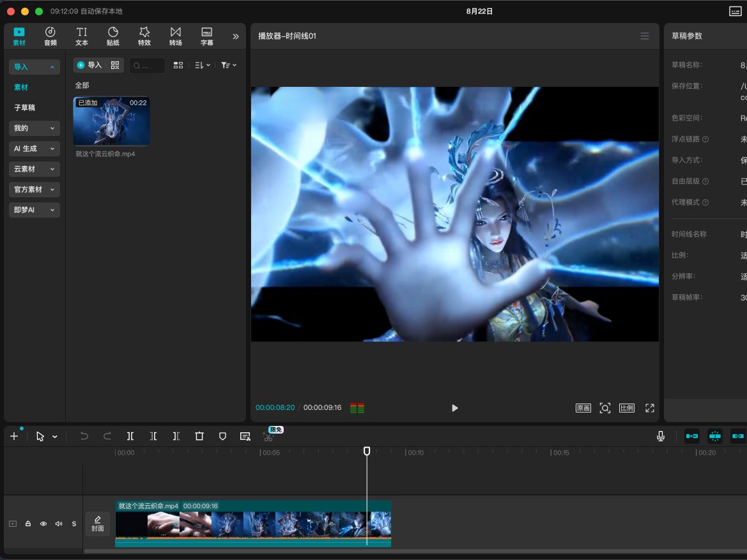The image size is (747, 560).
Task: Focus the media search field
Action: 147,65
